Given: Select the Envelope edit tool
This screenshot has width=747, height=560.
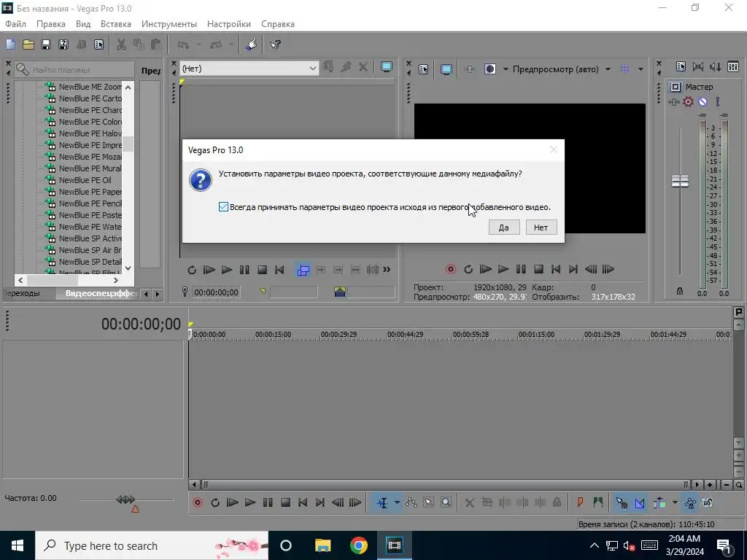Looking at the screenshot, I should point(411,502).
